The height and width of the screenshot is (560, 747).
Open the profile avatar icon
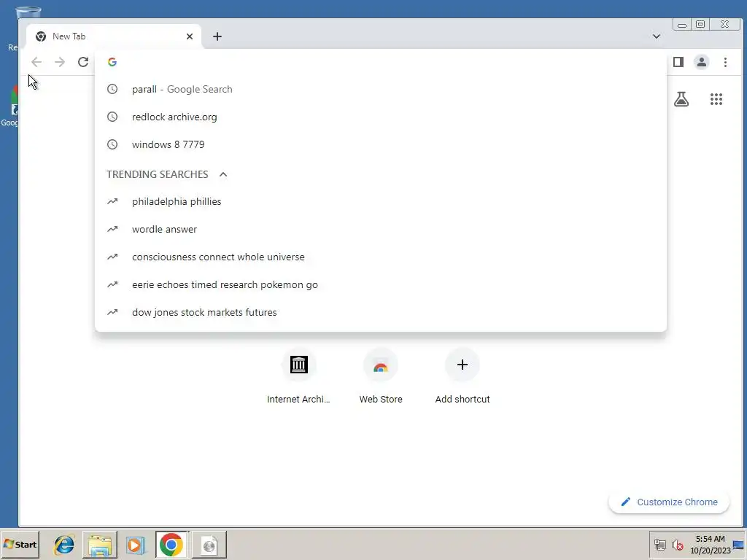coord(701,62)
